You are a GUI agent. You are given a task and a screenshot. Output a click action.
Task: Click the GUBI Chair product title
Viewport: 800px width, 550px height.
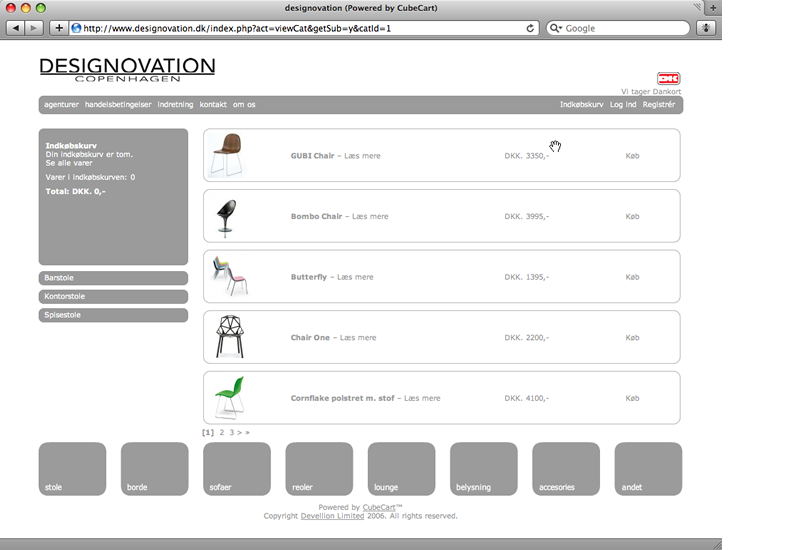(x=312, y=156)
